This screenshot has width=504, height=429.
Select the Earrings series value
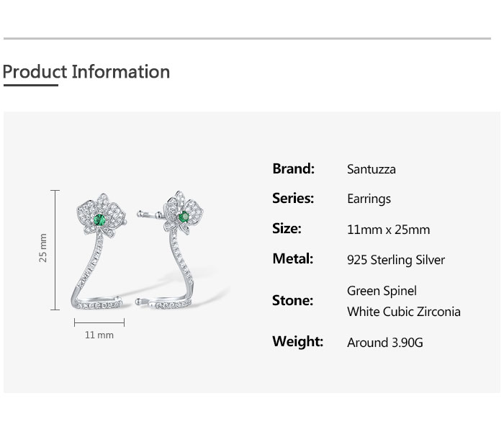point(369,199)
